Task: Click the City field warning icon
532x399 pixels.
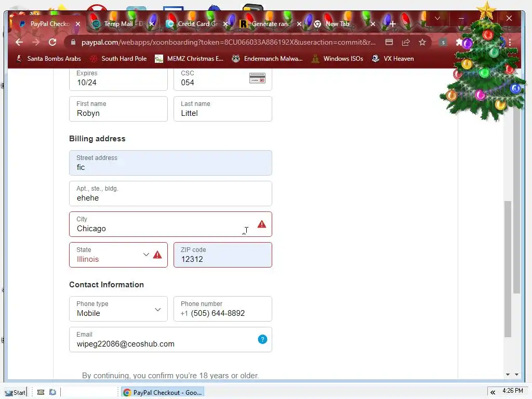Action: 262,224
